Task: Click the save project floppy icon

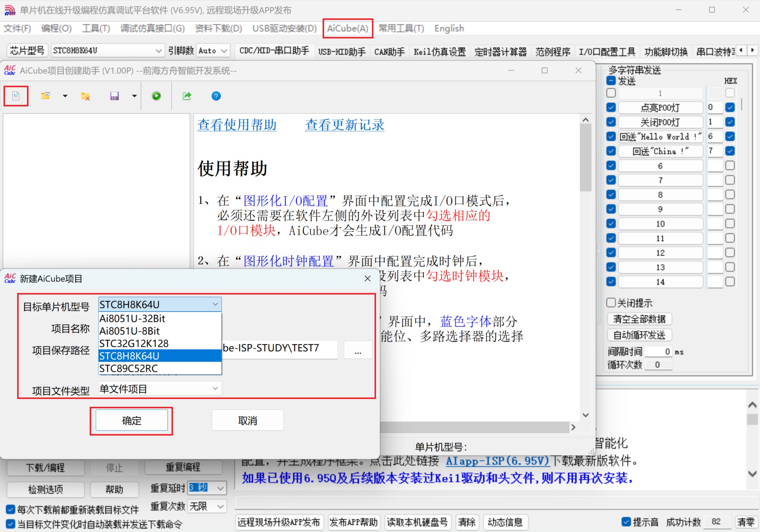Action: pos(114,96)
